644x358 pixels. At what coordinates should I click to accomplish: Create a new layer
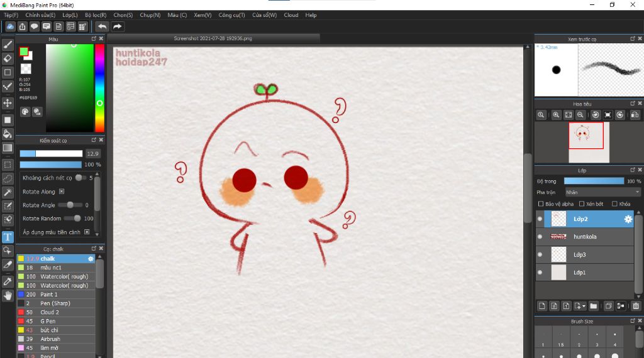[542, 306]
